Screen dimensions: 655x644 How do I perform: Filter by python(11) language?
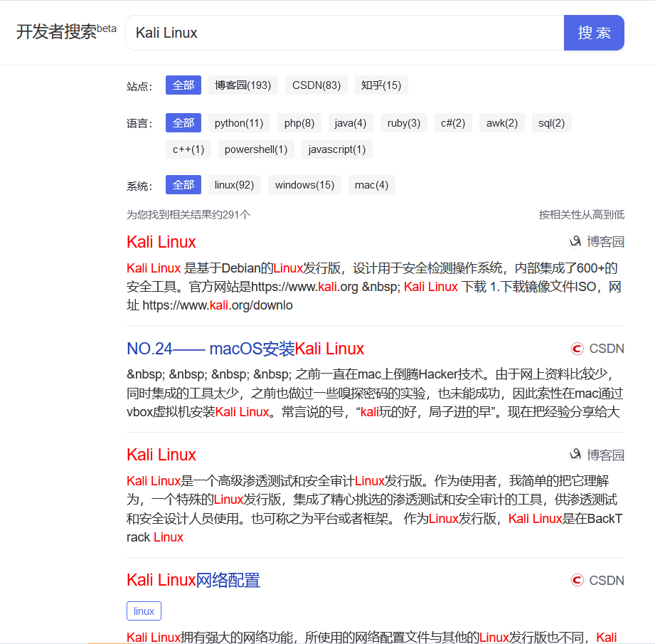pos(239,123)
